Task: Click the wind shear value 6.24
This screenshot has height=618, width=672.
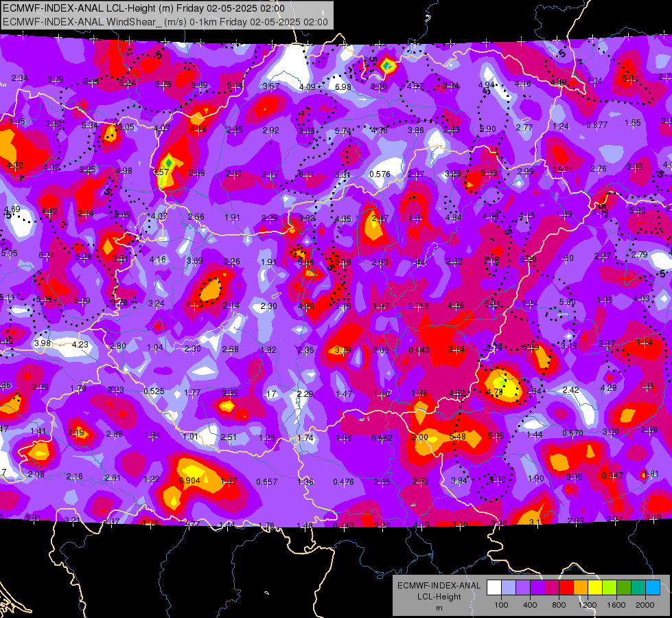Action: pyautogui.click(x=530, y=304)
